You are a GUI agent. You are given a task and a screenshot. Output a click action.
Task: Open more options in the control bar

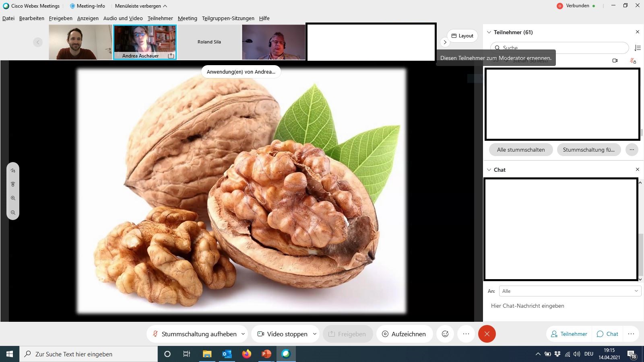tap(466, 334)
